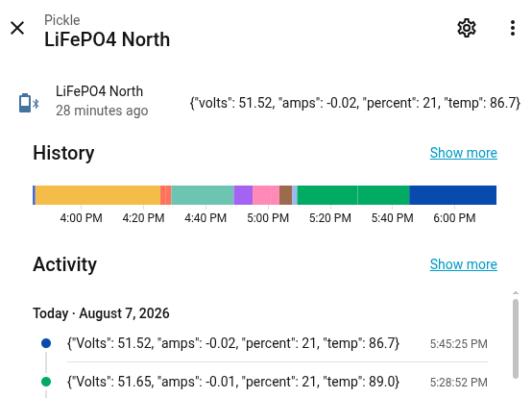Close the LiFePO4 North dialog
Viewport: 532px width, 398px height.
(17, 28)
